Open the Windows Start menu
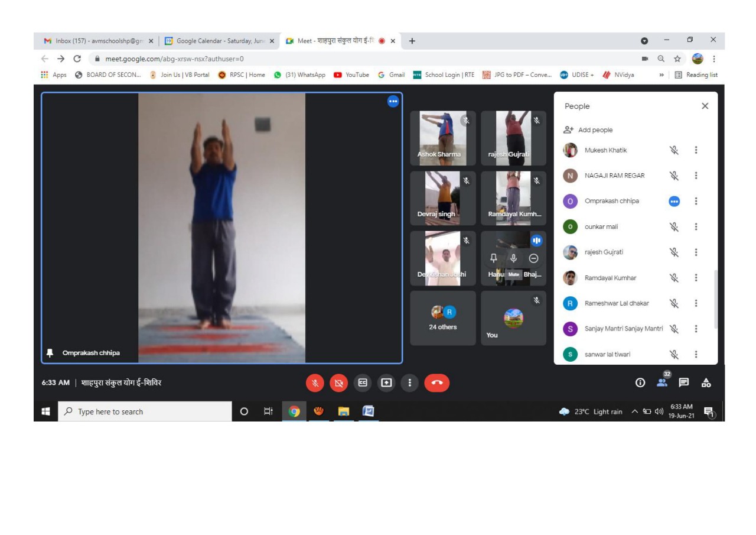The width and height of the screenshot is (756, 535). click(45, 411)
